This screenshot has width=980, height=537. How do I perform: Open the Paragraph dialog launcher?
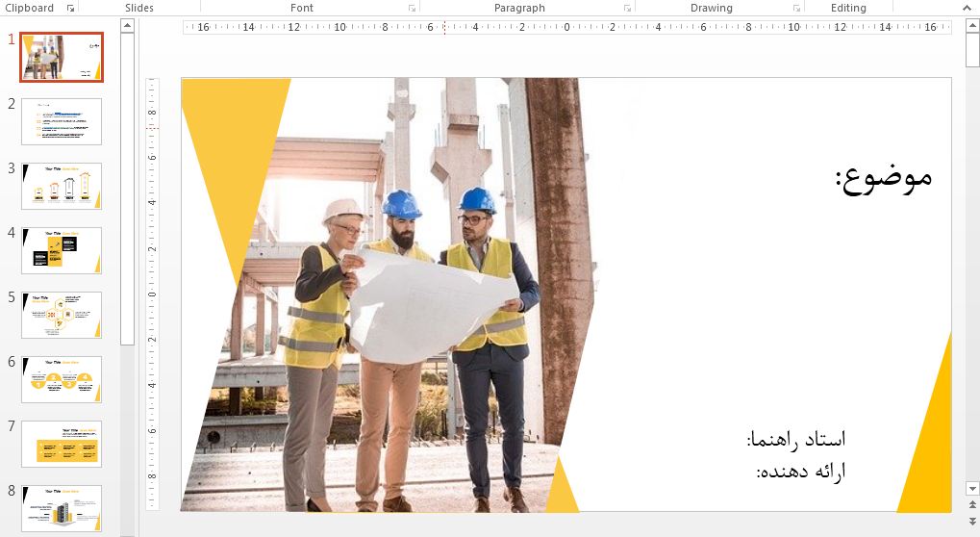pyautogui.click(x=628, y=9)
